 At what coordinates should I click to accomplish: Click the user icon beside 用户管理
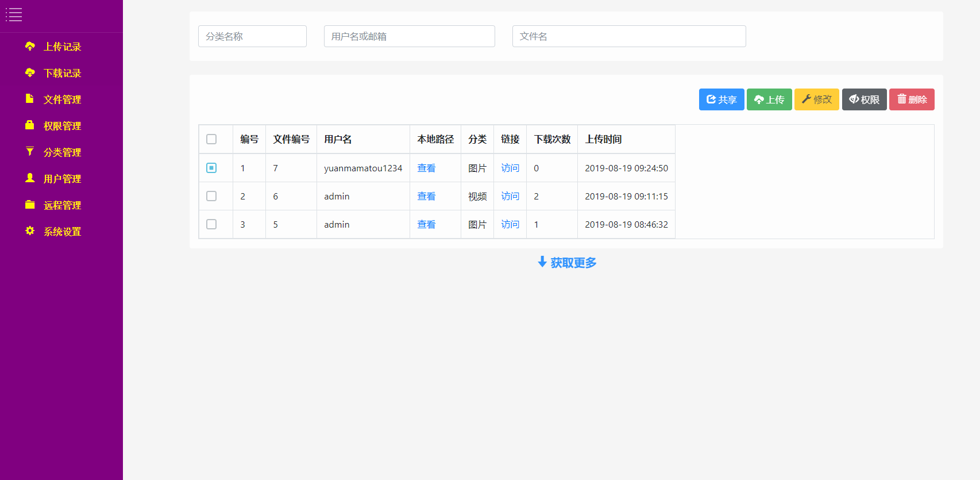click(30, 178)
